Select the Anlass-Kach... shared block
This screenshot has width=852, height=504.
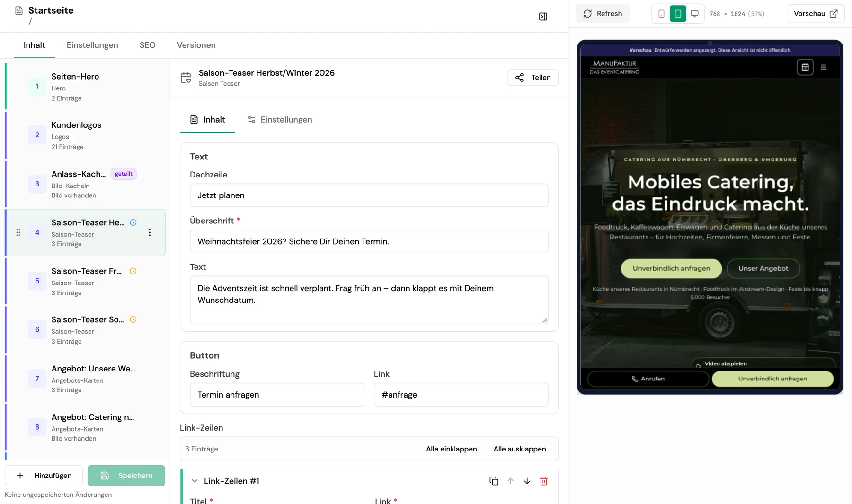[x=85, y=184]
